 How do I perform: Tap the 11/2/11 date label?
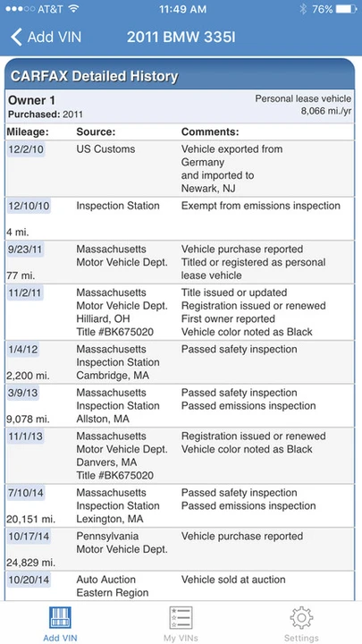[x=25, y=292]
